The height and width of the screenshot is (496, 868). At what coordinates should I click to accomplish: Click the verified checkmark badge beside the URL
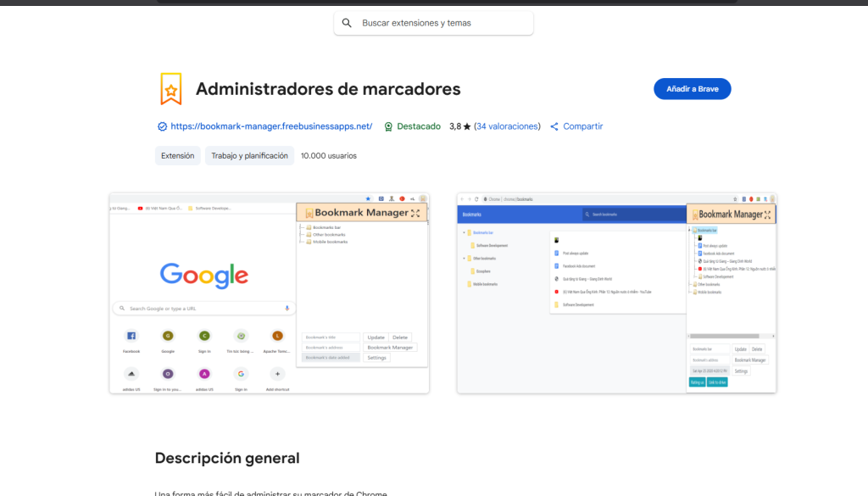162,126
